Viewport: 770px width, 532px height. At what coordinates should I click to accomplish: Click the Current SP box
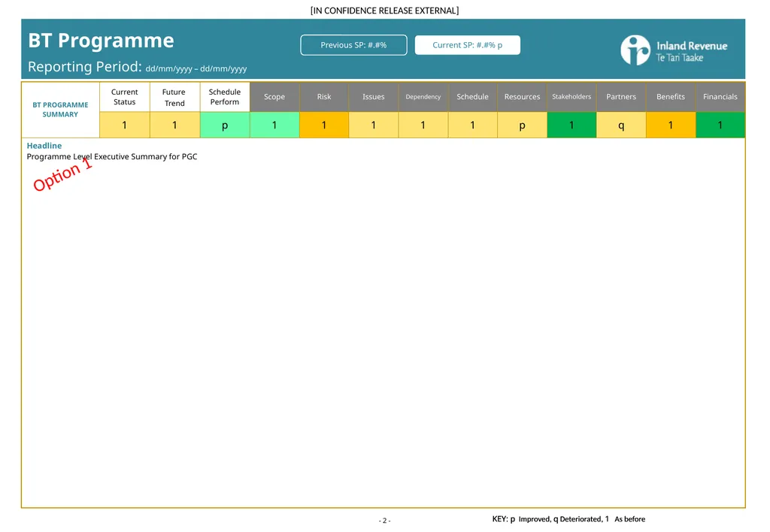tap(468, 45)
